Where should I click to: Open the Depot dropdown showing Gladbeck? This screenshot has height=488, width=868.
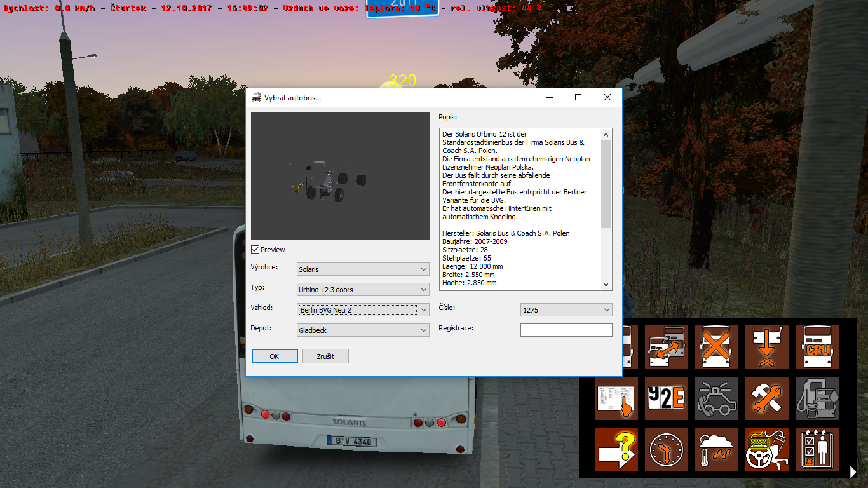[x=363, y=330]
